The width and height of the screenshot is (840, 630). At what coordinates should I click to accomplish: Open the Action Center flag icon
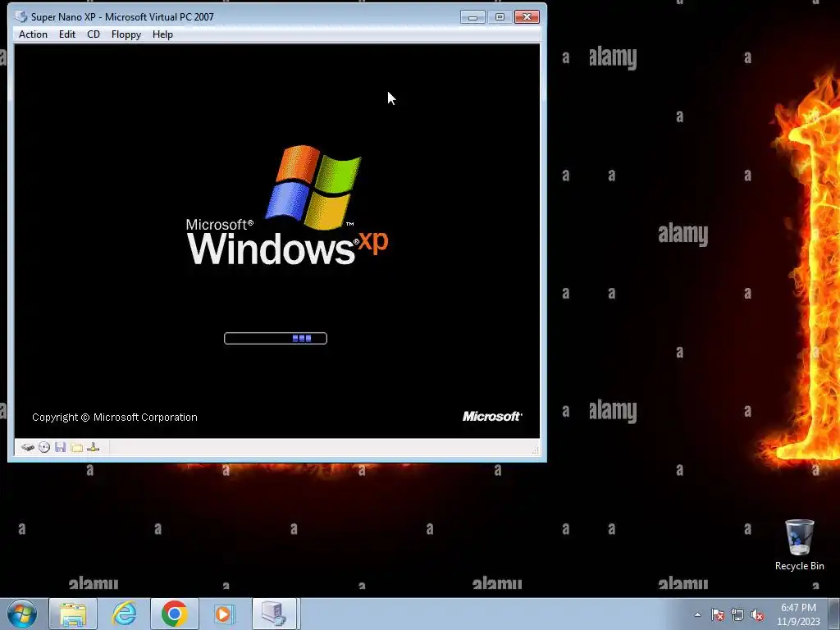(718, 614)
